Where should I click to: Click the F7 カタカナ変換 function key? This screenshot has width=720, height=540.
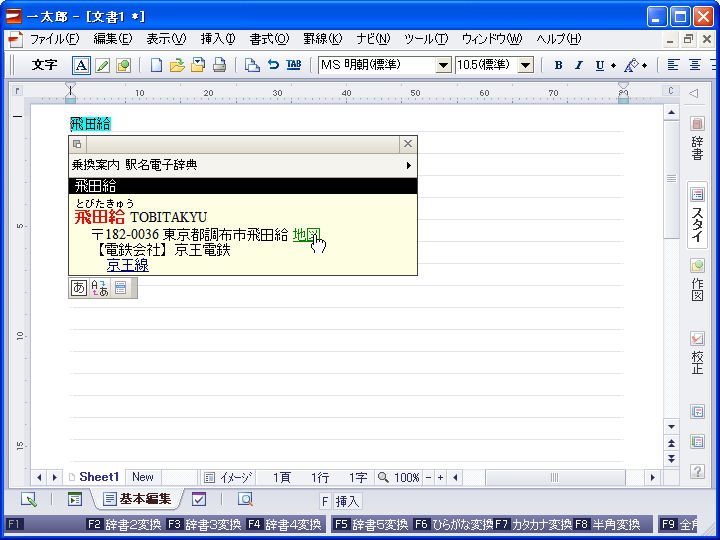coord(533,524)
